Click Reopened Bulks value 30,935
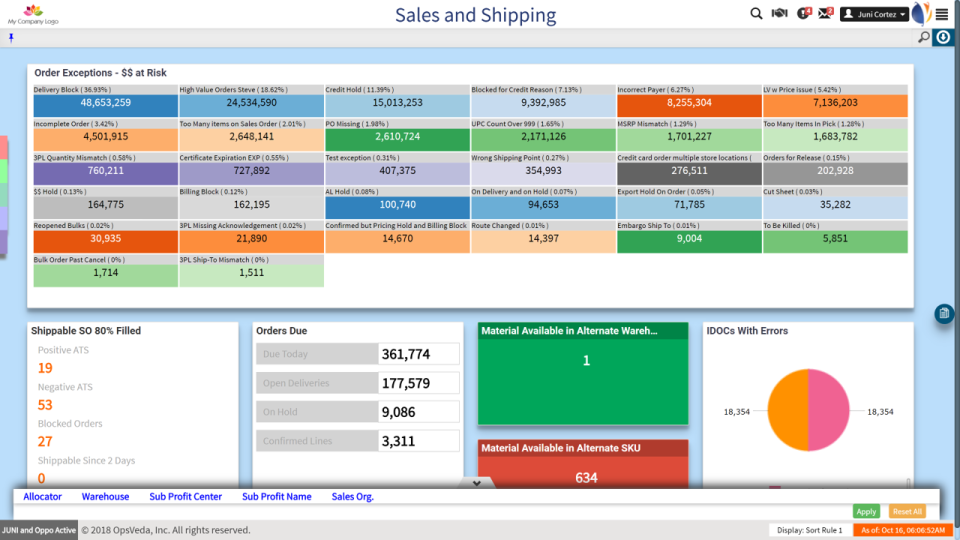This screenshot has width=960, height=540. coord(105,239)
